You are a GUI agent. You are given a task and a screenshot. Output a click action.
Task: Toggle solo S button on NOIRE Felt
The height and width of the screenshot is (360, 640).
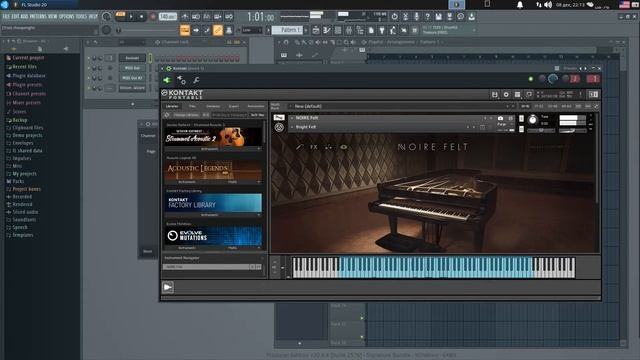(521, 118)
